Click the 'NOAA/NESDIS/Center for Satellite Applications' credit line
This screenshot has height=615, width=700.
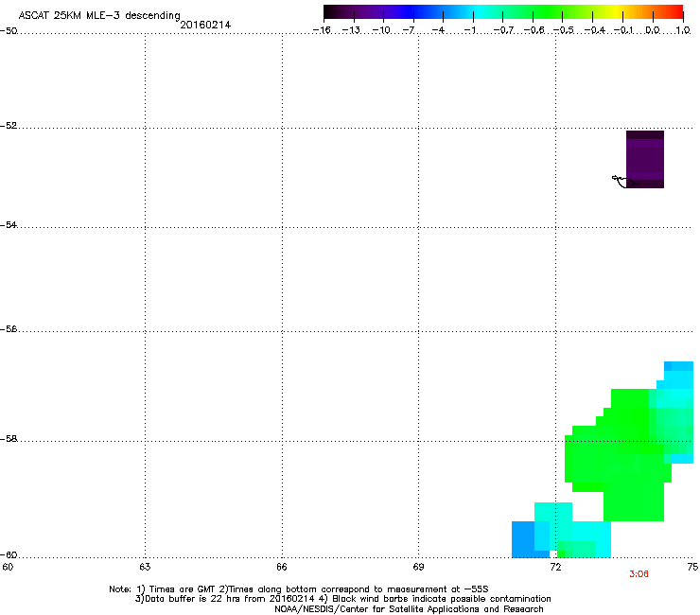(409, 609)
